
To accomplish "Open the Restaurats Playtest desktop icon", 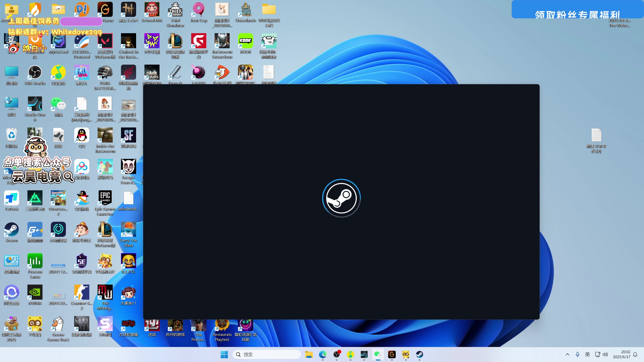I will click(222, 330).
